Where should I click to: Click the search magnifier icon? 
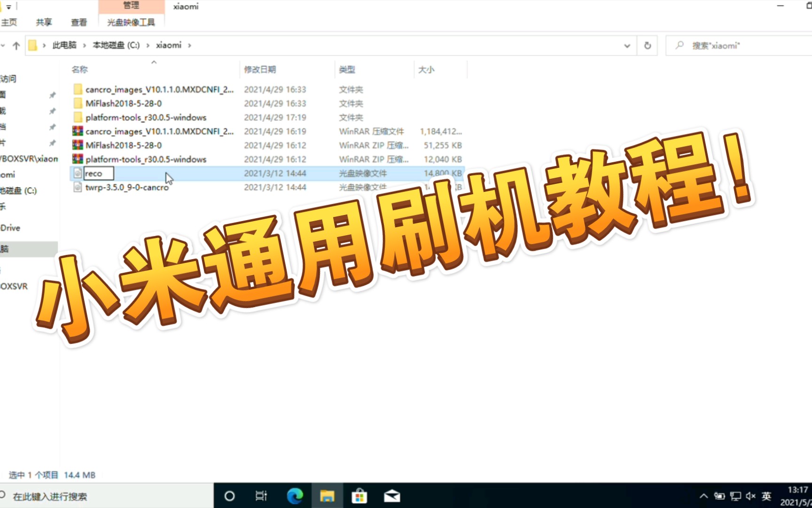click(x=679, y=45)
